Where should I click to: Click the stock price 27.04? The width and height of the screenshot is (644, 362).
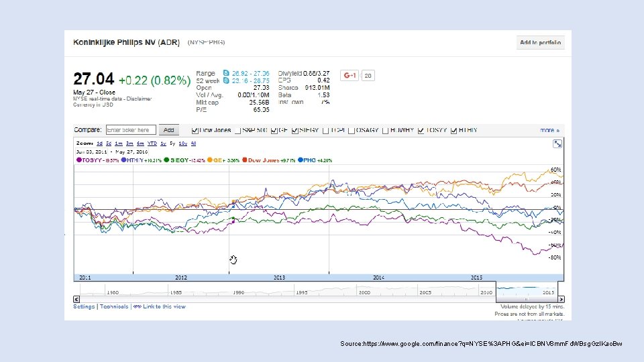94,79
